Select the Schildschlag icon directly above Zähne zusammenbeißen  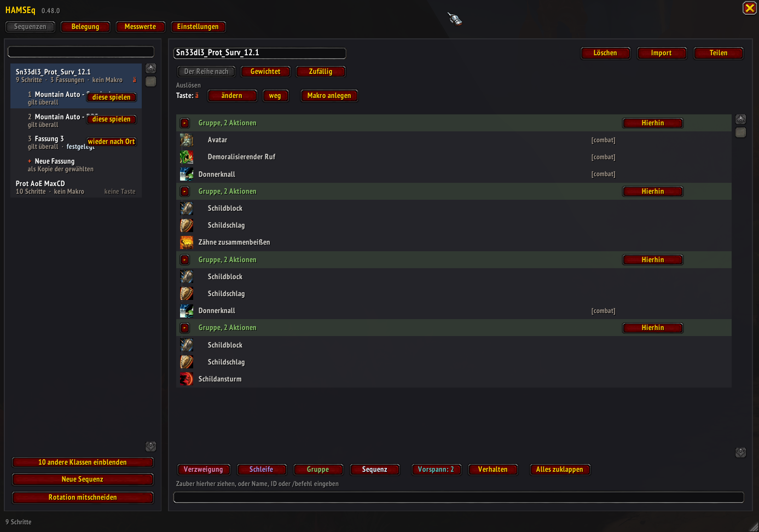pyautogui.click(x=187, y=225)
